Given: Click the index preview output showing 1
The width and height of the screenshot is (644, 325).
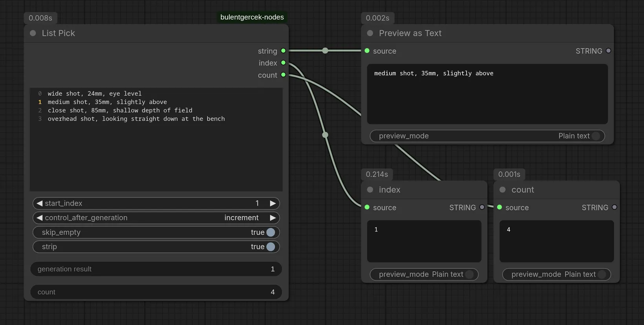Looking at the screenshot, I should pyautogui.click(x=424, y=241).
